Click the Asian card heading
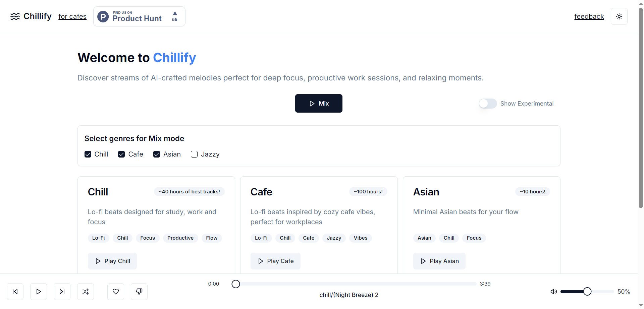The height and width of the screenshot is (309, 644). click(426, 192)
